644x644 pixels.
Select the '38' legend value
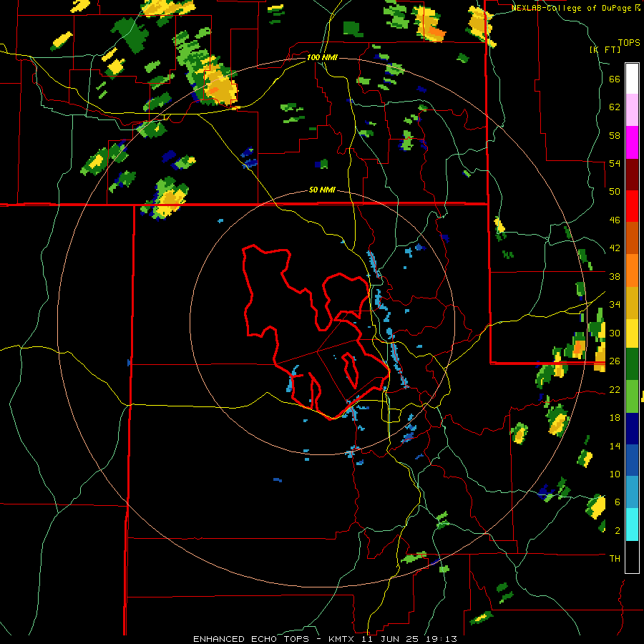tap(615, 276)
